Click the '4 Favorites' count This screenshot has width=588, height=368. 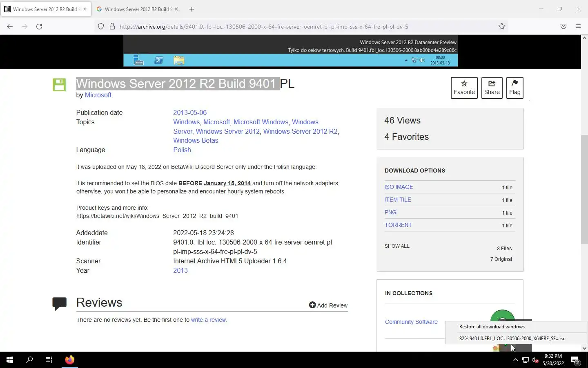(406, 137)
